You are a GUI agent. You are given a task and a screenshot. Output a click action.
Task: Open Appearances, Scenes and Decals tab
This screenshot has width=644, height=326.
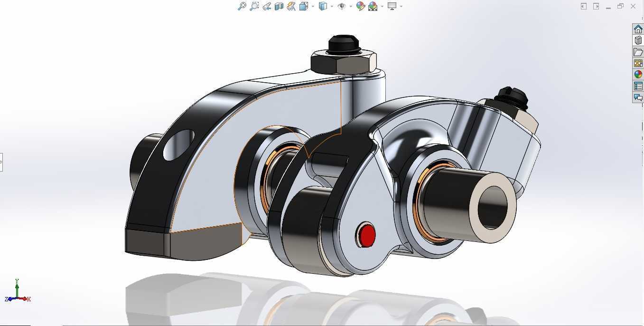click(x=638, y=75)
